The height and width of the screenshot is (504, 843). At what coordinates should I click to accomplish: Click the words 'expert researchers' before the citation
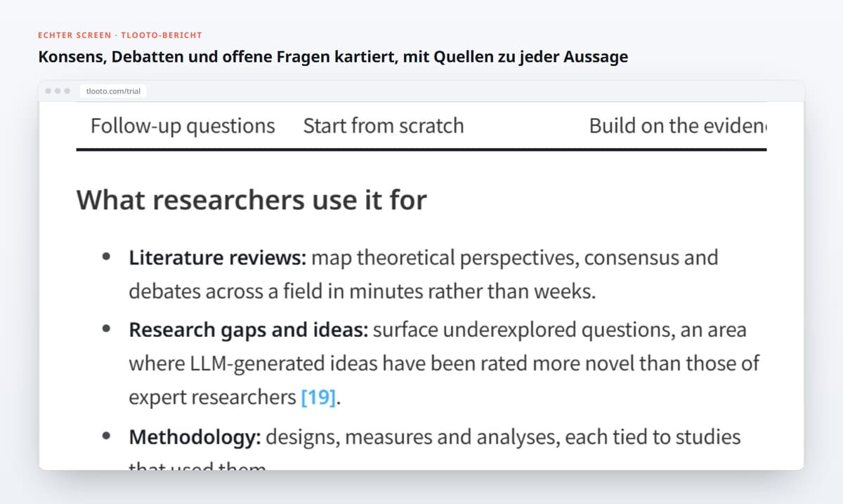point(212,398)
